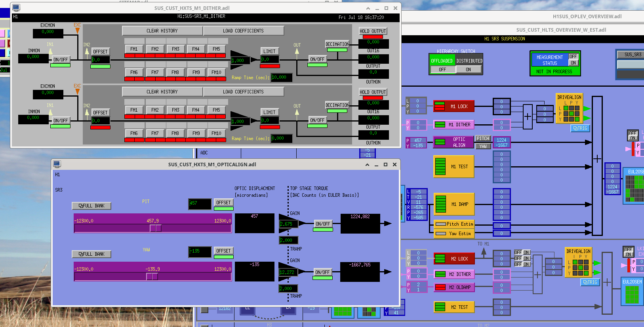Toggle the PIT OFFSET switch in OPTICALIGN

tap(223, 202)
